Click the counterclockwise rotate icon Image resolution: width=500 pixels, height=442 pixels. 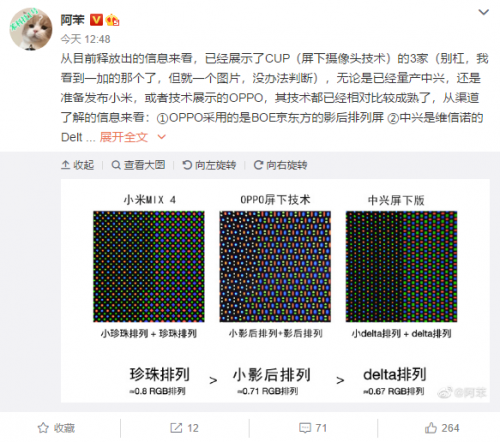(187, 165)
